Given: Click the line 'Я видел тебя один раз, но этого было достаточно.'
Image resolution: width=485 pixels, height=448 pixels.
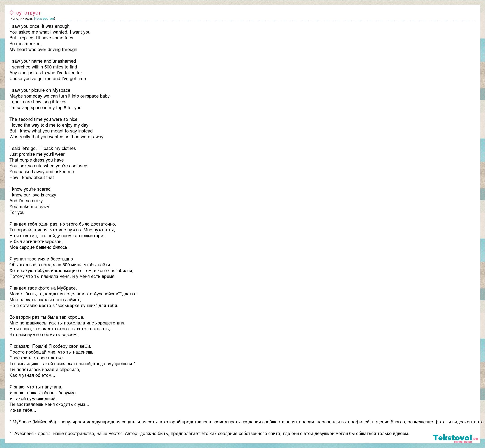Looking at the screenshot, I should click(63, 224).
